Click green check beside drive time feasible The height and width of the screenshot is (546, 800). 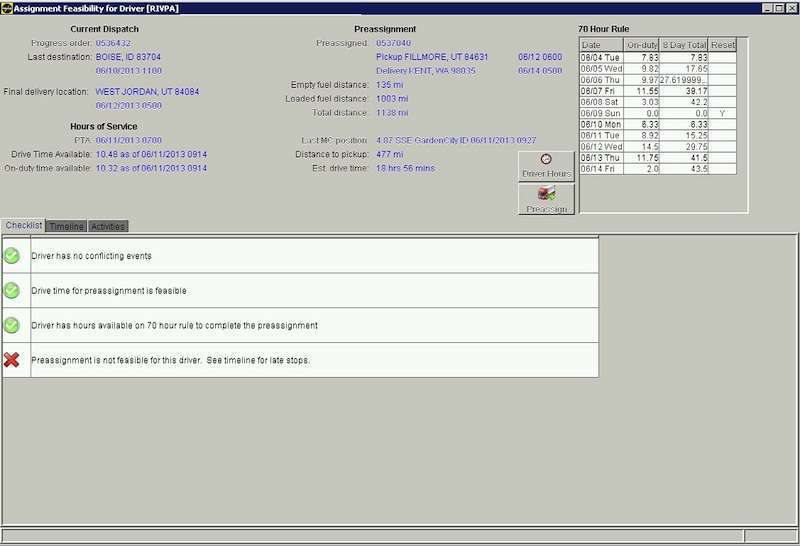coord(12,290)
